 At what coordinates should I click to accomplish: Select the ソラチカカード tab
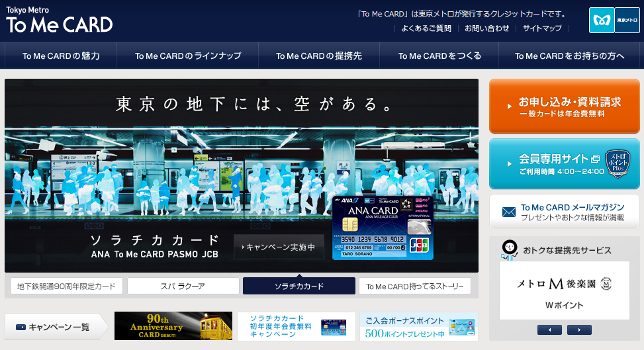299,286
